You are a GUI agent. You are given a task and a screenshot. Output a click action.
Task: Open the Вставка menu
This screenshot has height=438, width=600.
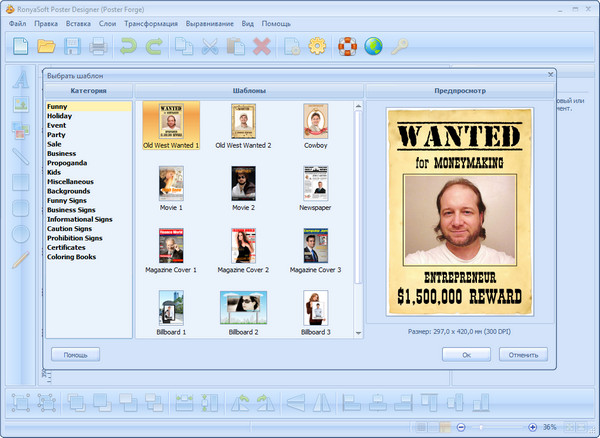click(x=79, y=22)
